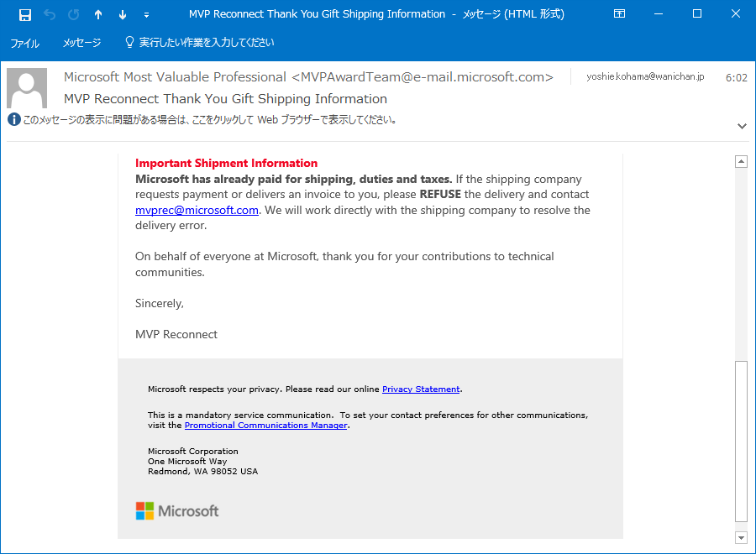Click the Save icon in title bar
The width and height of the screenshot is (756, 554).
(25, 14)
